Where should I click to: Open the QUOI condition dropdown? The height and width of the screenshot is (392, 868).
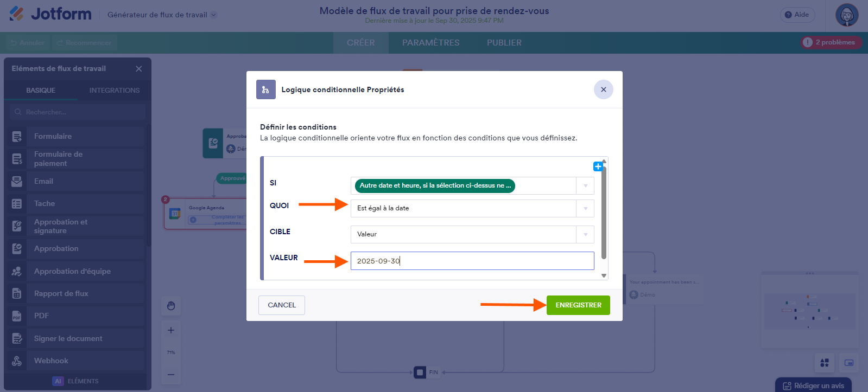[585, 209]
